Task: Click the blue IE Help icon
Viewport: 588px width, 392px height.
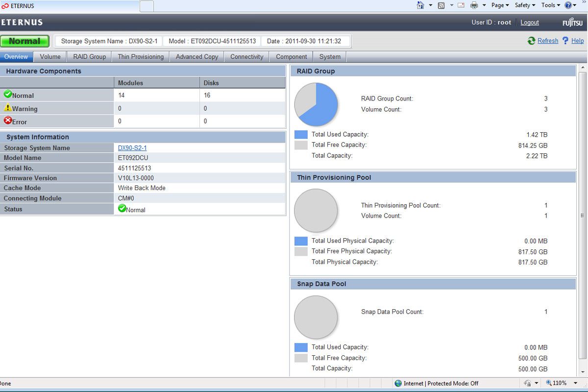Action: [x=568, y=5]
